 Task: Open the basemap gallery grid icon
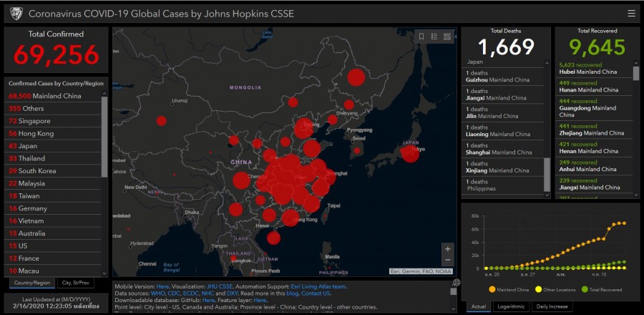click(x=447, y=37)
